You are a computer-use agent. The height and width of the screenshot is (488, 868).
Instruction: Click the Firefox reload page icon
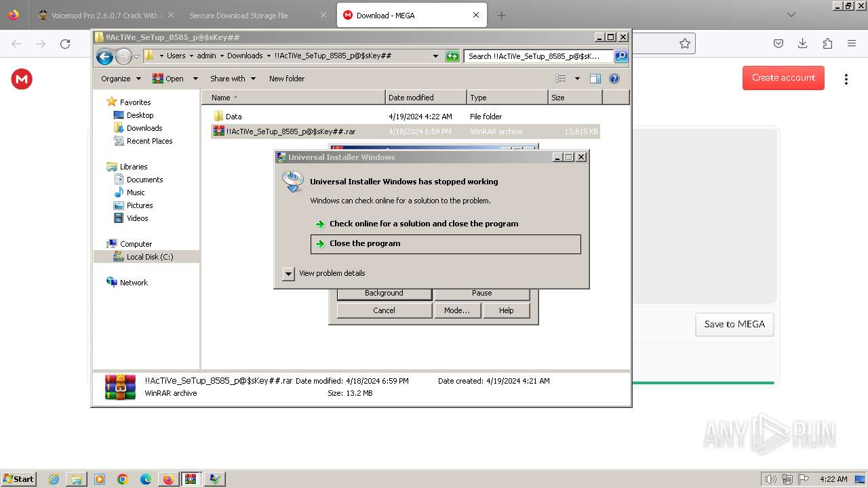65,44
